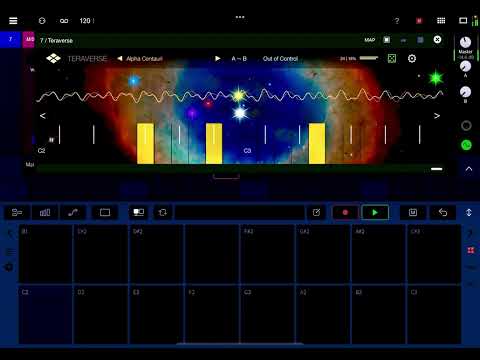Viewport: 480px width, 360px height.
Task: Open the Alpha Centauri preset dropdown
Action: tap(144, 59)
